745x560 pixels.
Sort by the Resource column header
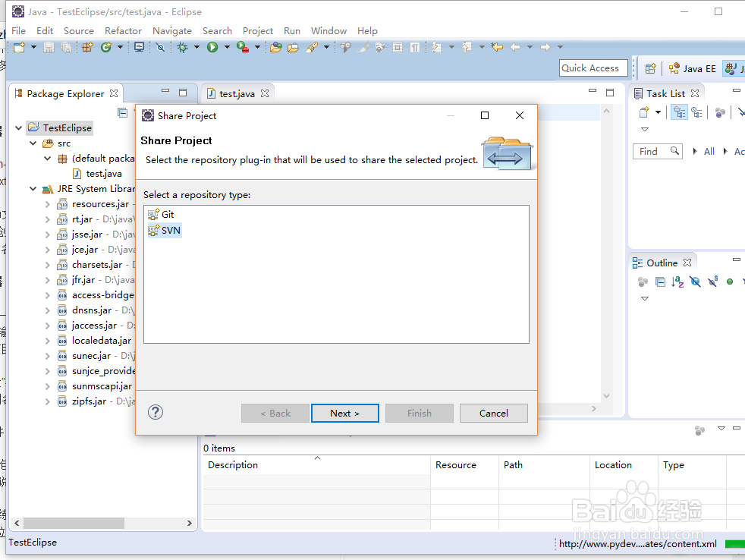(x=464, y=465)
